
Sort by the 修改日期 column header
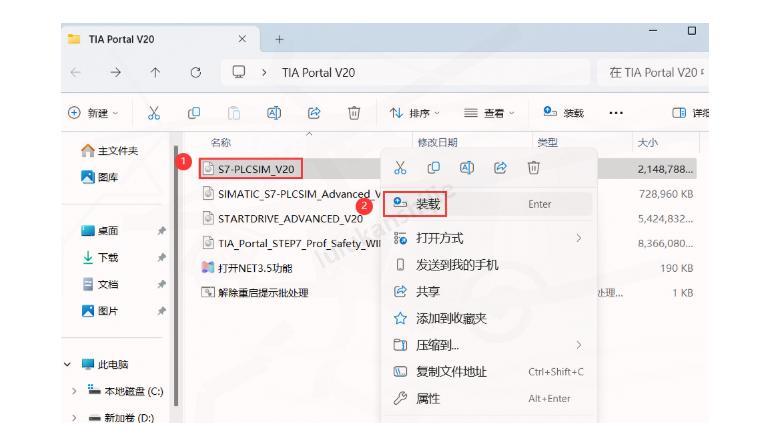click(438, 142)
